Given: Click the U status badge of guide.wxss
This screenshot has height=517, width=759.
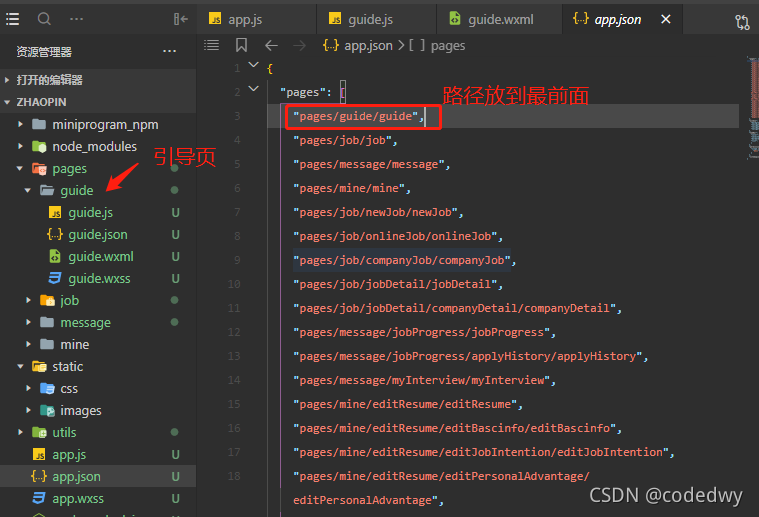Looking at the screenshot, I should point(175,278).
